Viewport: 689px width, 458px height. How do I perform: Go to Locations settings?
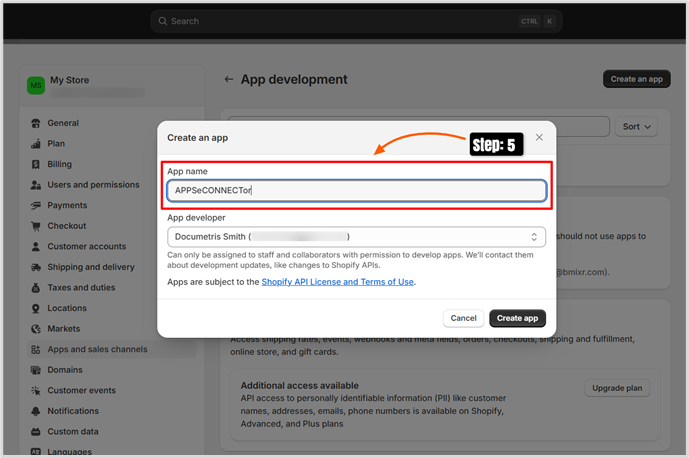[x=67, y=309]
